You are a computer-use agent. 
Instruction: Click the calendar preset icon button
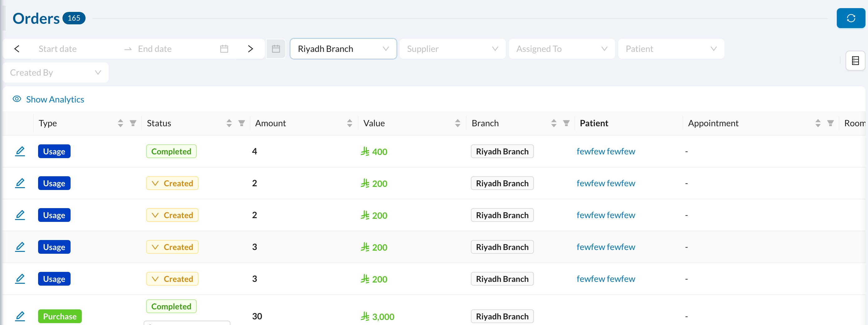pyautogui.click(x=276, y=49)
